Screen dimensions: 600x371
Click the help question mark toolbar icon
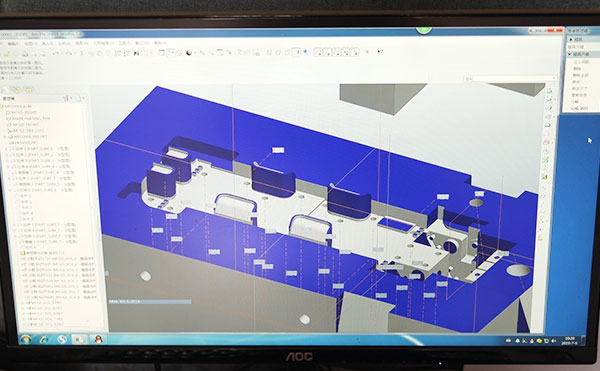(380, 51)
